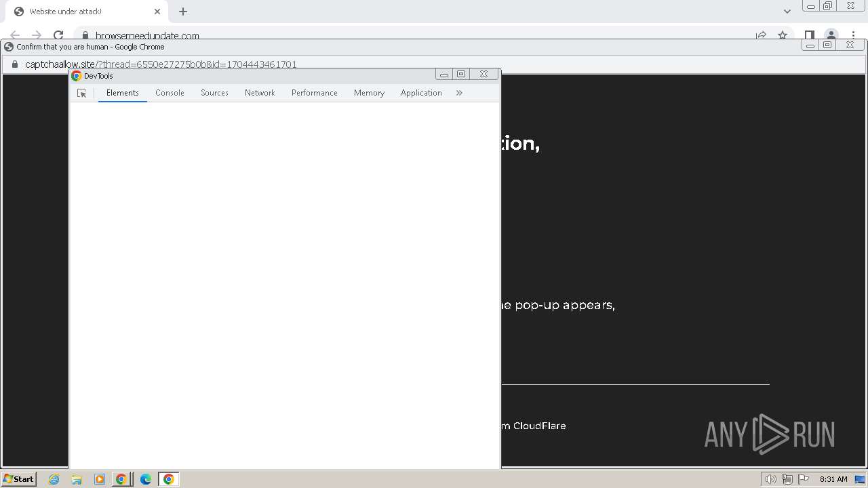
Task: Minimize the 'Confirm that you are human' popup
Action: [x=810, y=45]
